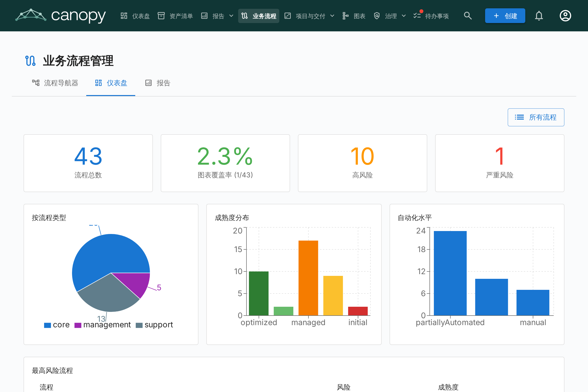Open 待办事项 in the top navigation

[431, 16]
